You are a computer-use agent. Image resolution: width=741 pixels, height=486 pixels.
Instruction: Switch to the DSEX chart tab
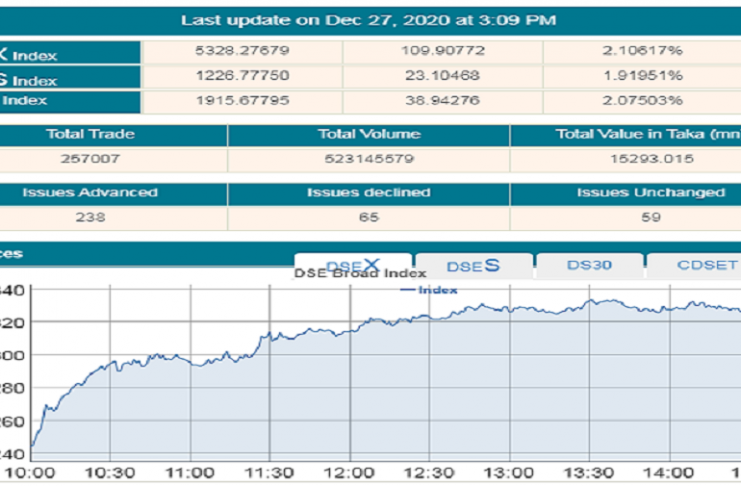(353, 265)
